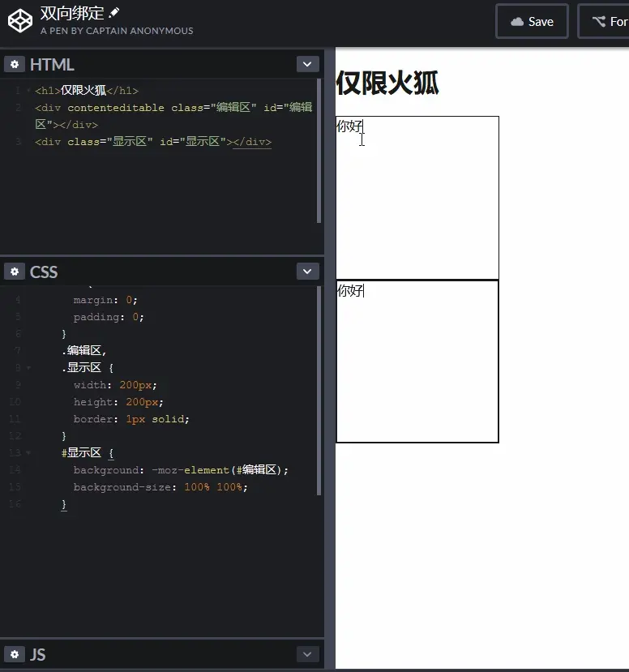Edit pen title with pencil icon
Screen dimensions: 629x672
pyautogui.click(x=114, y=13)
